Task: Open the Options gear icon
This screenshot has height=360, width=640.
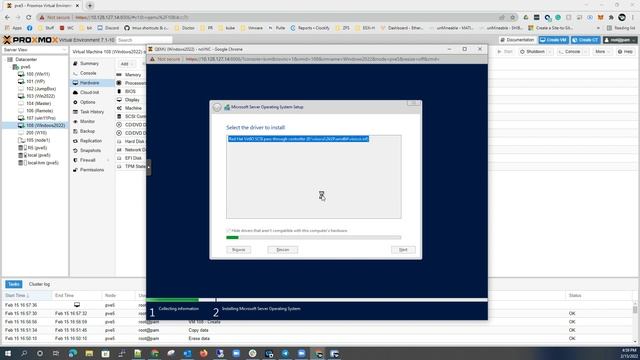Action: (x=76, y=102)
